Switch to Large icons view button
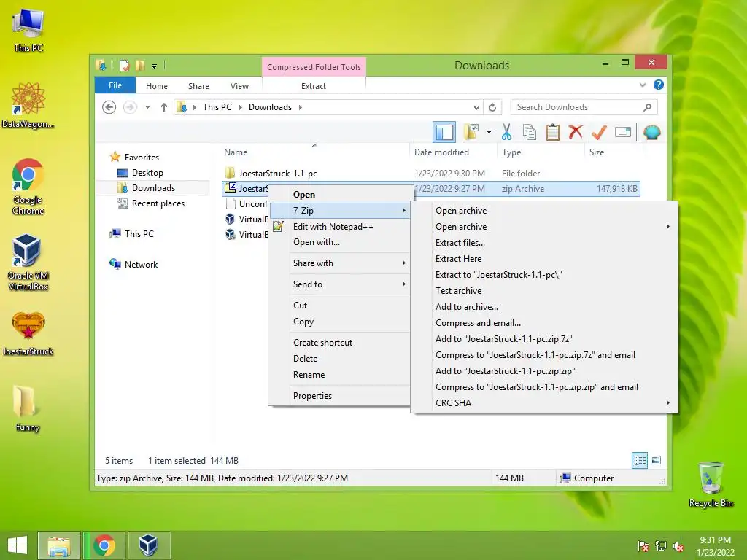The width and height of the screenshot is (747, 560). (656, 460)
